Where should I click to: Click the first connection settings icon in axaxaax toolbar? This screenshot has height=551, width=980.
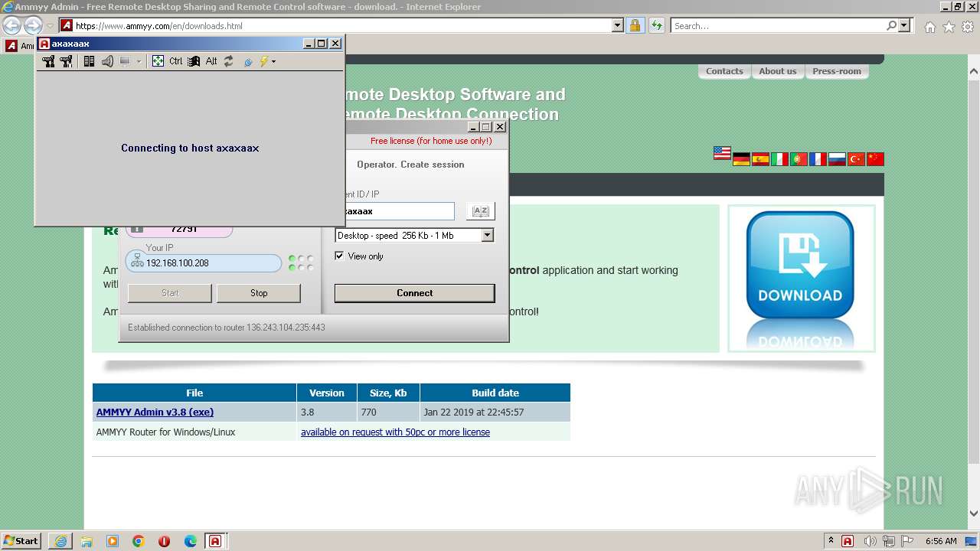coord(48,61)
